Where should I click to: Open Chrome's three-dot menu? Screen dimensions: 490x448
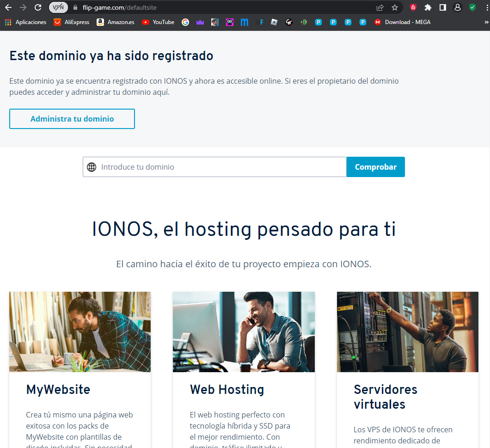[487, 7]
